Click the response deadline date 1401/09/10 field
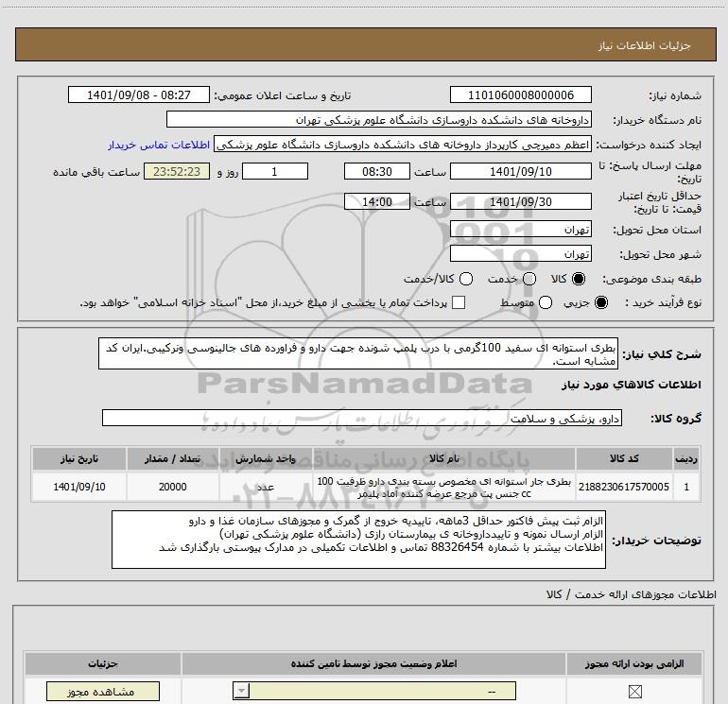This screenshot has width=728, height=704. tap(520, 172)
